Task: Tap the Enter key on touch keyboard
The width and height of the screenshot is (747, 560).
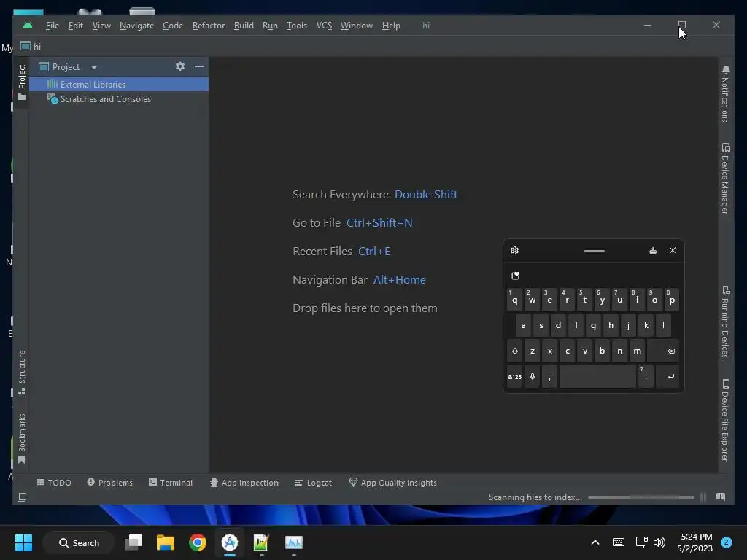Action: pos(667,377)
